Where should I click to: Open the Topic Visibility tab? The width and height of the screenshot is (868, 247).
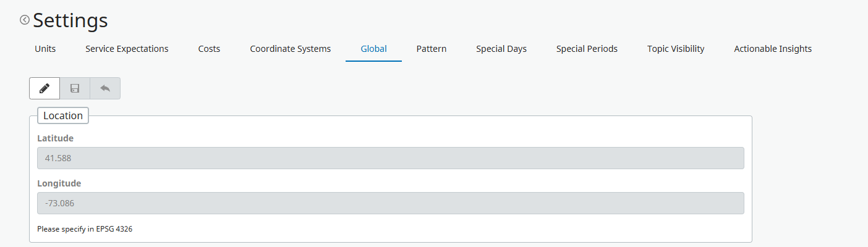pyautogui.click(x=675, y=49)
